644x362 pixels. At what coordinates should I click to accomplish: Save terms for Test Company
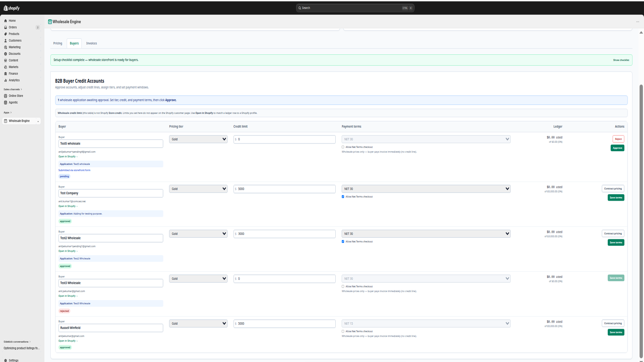tap(616, 197)
